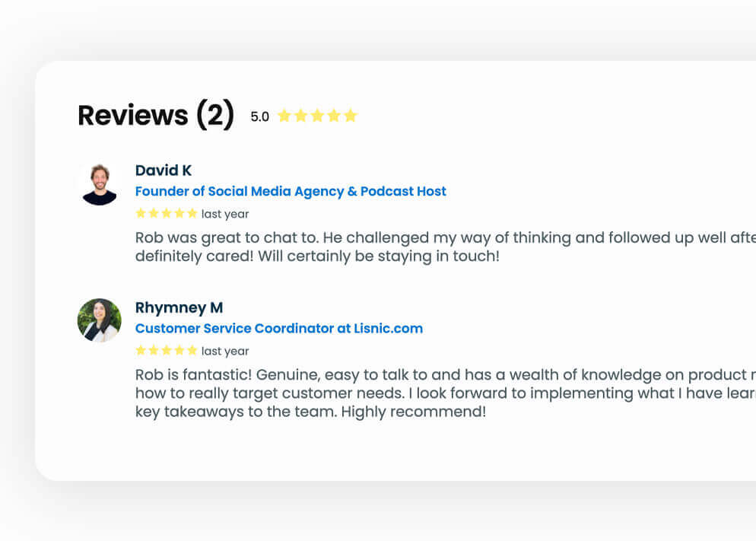Click David K's profile photo

pos(100,183)
